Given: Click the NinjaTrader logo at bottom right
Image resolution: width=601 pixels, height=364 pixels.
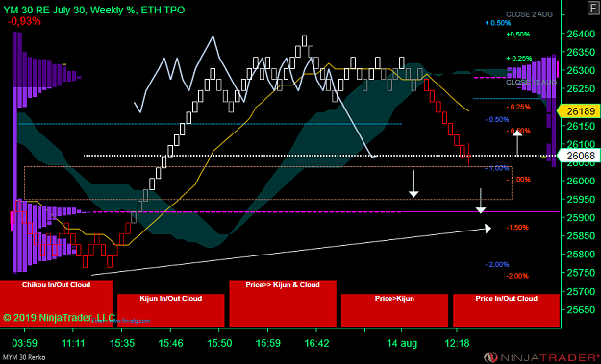Looking at the screenshot, I should [541, 357].
